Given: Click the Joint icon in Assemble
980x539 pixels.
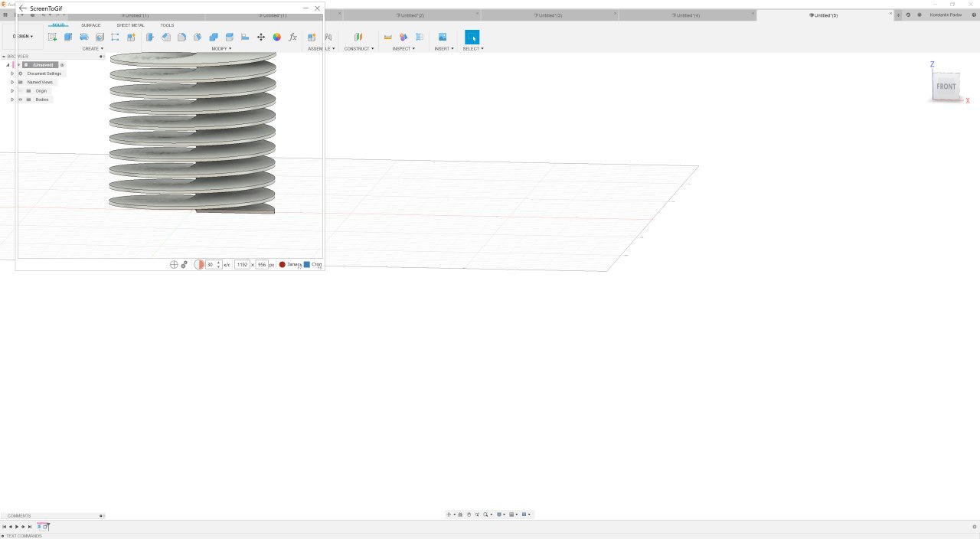Looking at the screenshot, I should click(328, 37).
